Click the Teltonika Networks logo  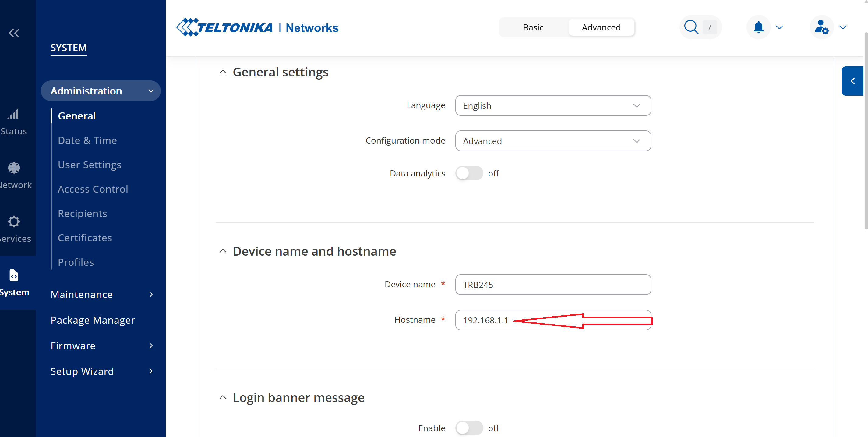pos(257,27)
